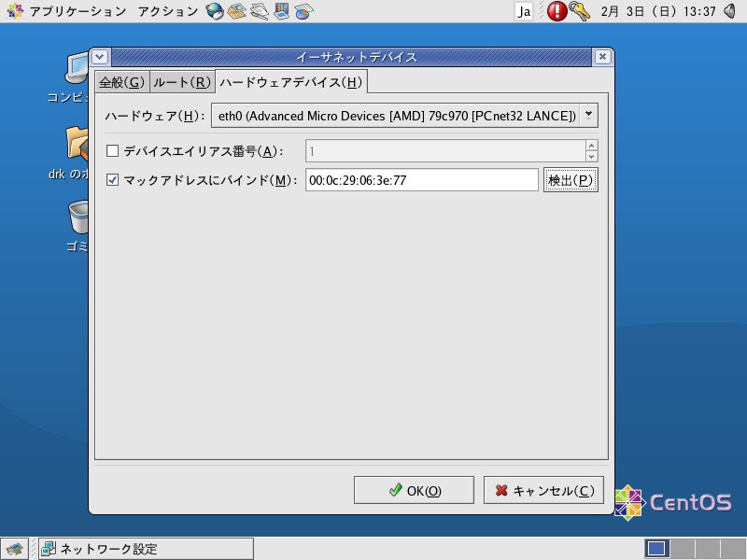Click the alias number input field

445,151
